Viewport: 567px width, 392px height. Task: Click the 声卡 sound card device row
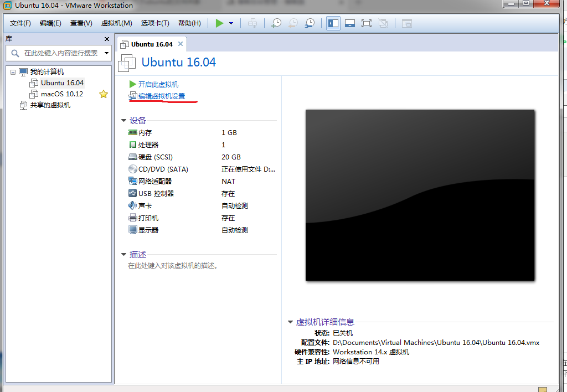click(202, 206)
